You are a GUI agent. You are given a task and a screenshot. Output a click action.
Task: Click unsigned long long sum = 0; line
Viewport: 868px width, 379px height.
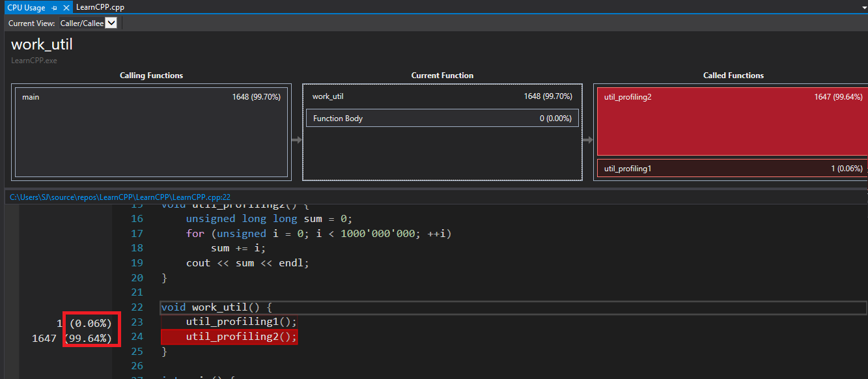click(270, 219)
